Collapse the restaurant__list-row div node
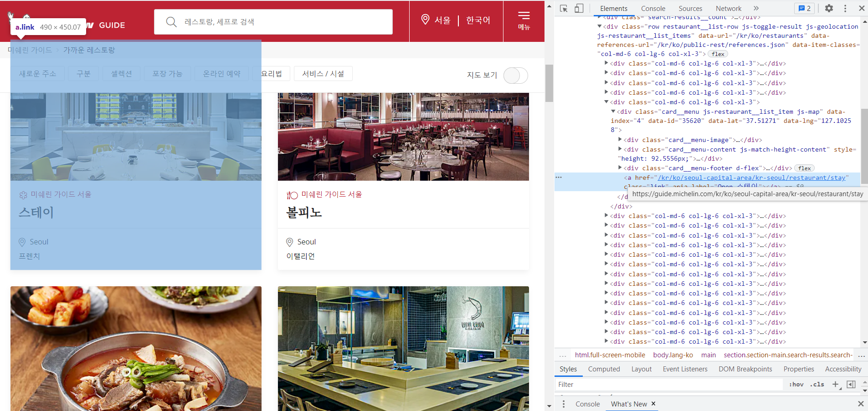 click(x=599, y=26)
